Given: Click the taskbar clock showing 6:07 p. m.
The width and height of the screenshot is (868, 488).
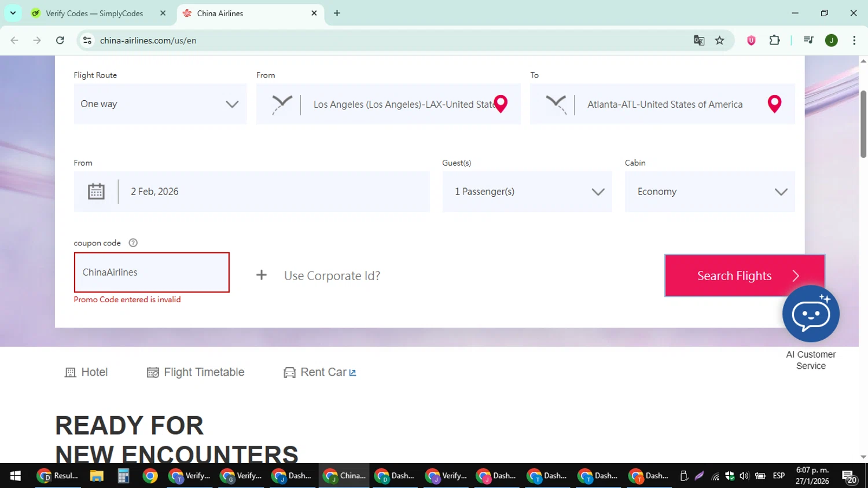Looking at the screenshot, I should pyautogui.click(x=812, y=476).
